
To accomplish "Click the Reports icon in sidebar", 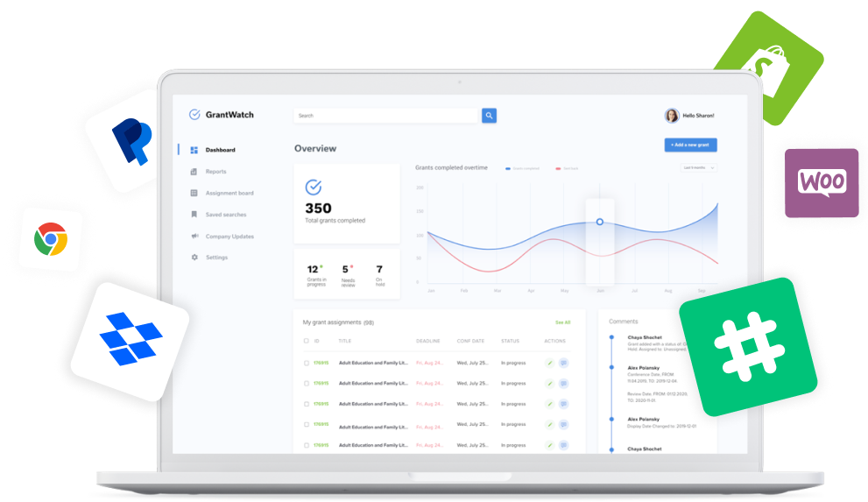I will pos(194,172).
